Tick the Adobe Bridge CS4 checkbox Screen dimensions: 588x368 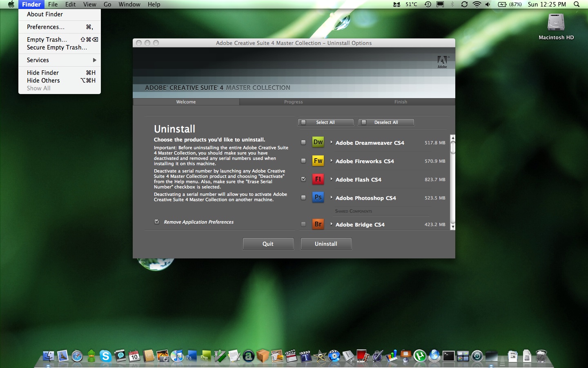tap(303, 224)
